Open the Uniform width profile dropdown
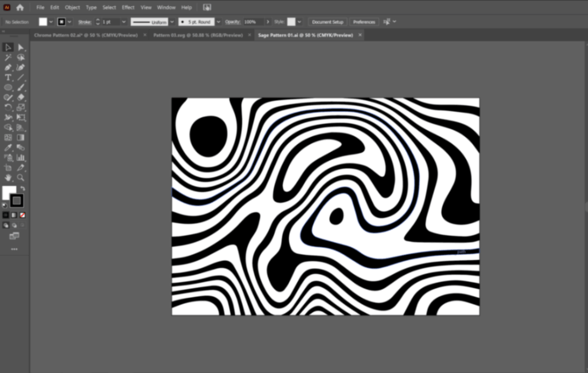This screenshot has width=588, height=373. (172, 22)
